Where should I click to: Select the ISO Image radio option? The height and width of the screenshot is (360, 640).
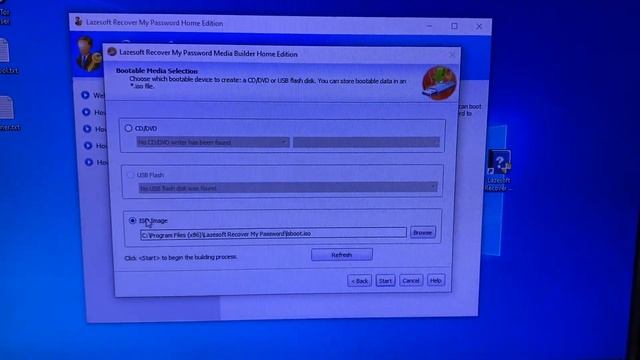132,220
